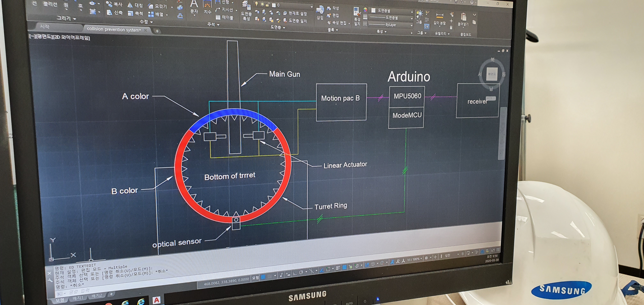Toggle transparency in status bar

tap(344, 267)
